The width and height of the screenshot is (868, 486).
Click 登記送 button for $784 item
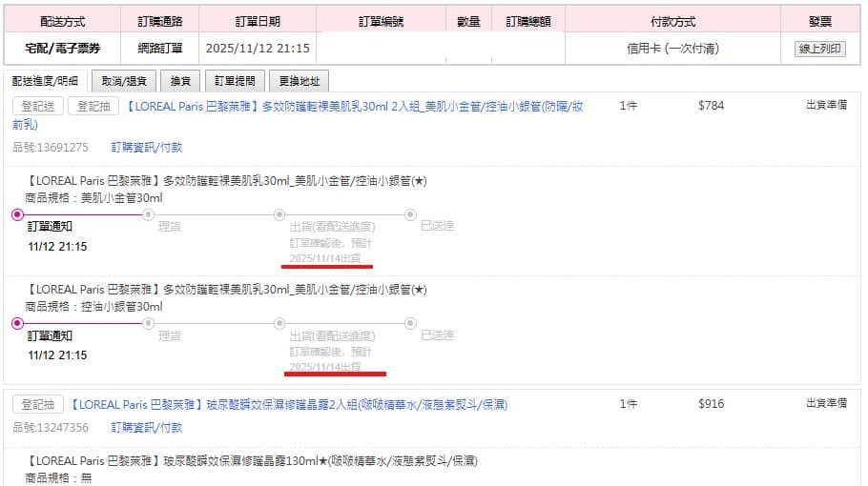click(x=38, y=106)
